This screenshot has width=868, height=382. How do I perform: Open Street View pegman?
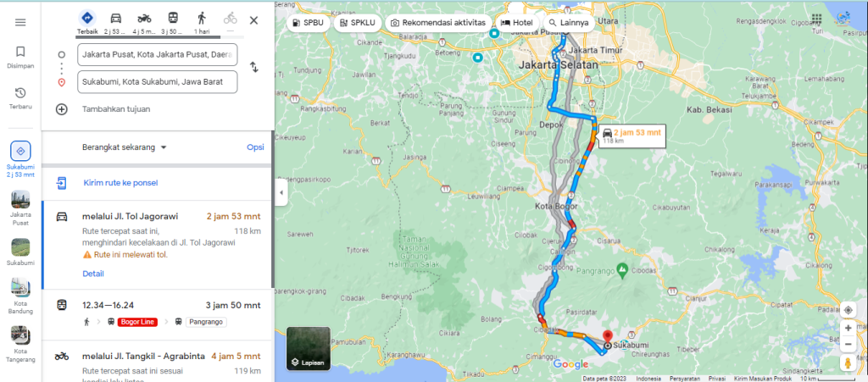[x=848, y=363]
